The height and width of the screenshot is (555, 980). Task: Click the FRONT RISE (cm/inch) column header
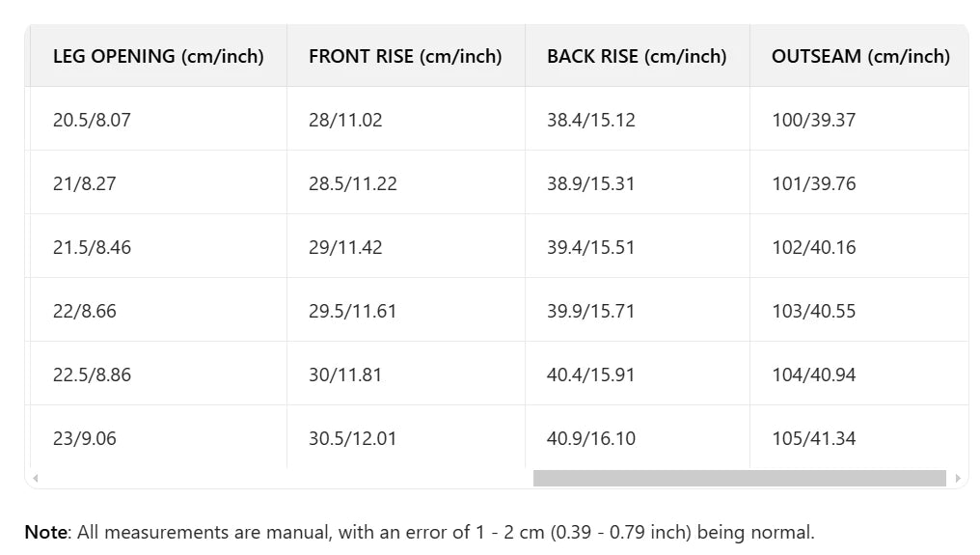click(405, 56)
